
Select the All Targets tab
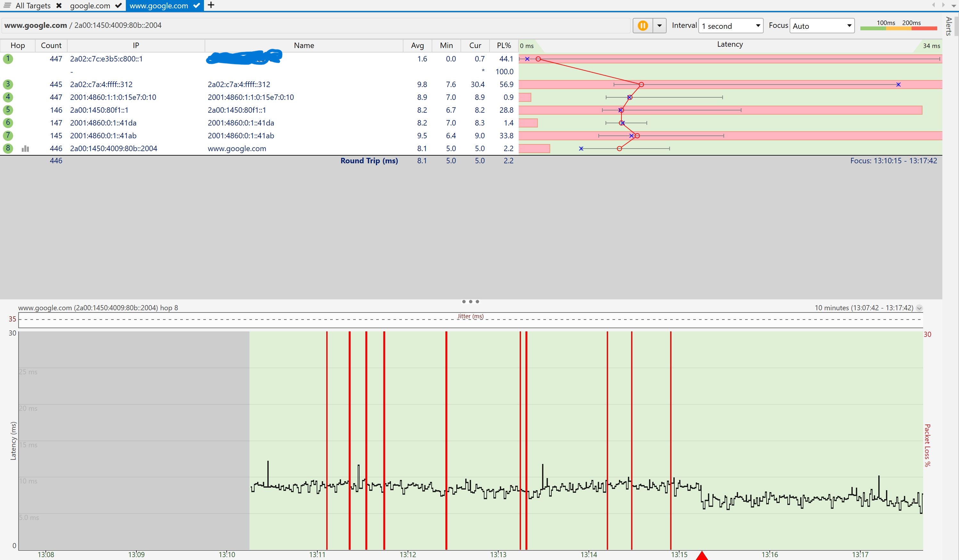click(33, 6)
